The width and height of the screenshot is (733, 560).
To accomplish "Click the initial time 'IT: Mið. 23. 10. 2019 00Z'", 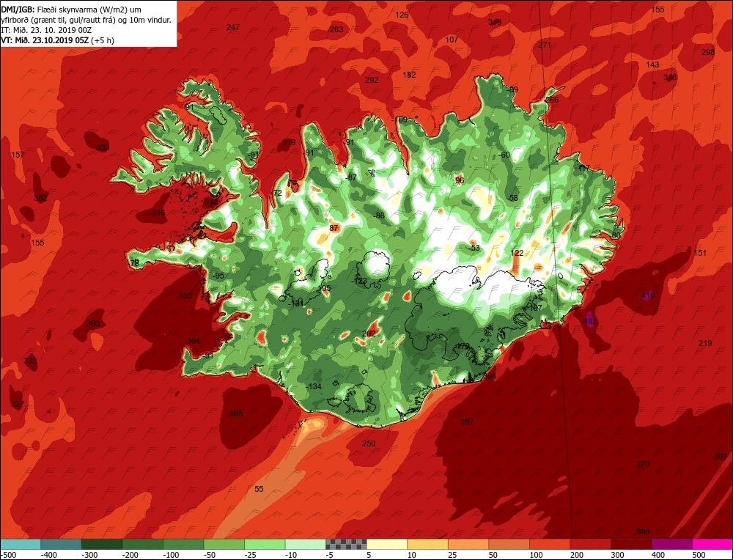I will pyautogui.click(x=46, y=30).
